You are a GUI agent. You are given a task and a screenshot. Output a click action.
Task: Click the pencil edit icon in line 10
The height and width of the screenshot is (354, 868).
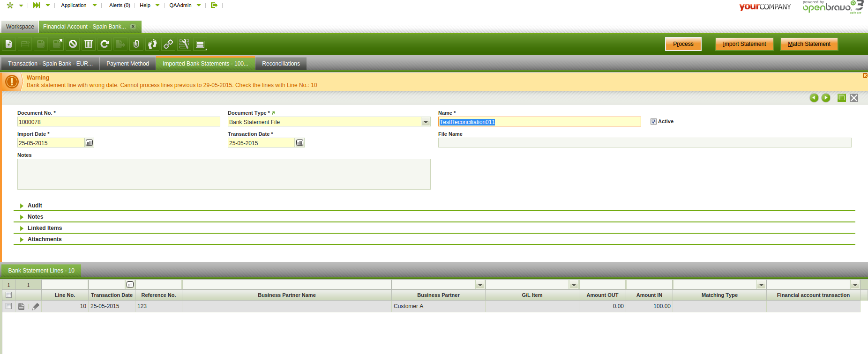pyautogui.click(x=36, y=306)
